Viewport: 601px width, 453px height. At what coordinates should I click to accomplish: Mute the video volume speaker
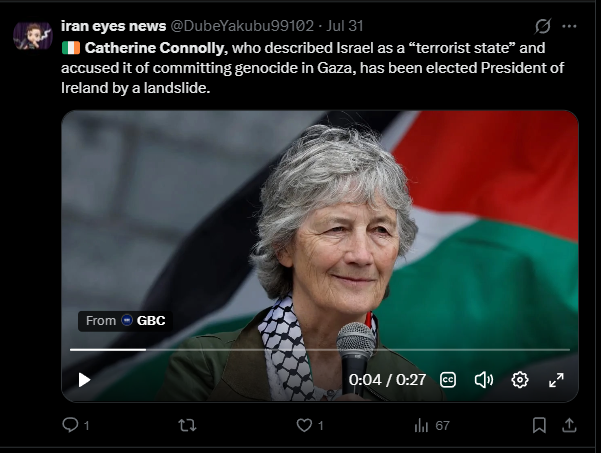point(484,380)
